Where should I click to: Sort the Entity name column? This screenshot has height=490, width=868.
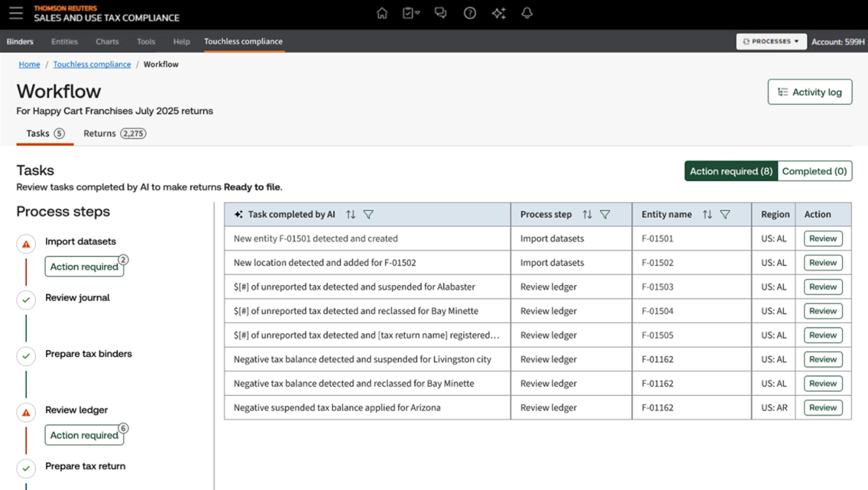(x=707, y=214)
